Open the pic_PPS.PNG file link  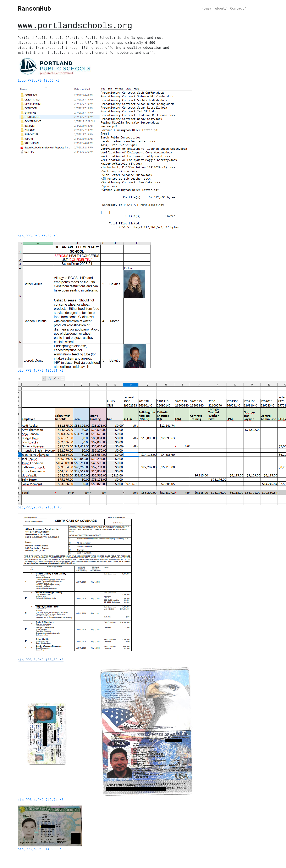point(37,236)
